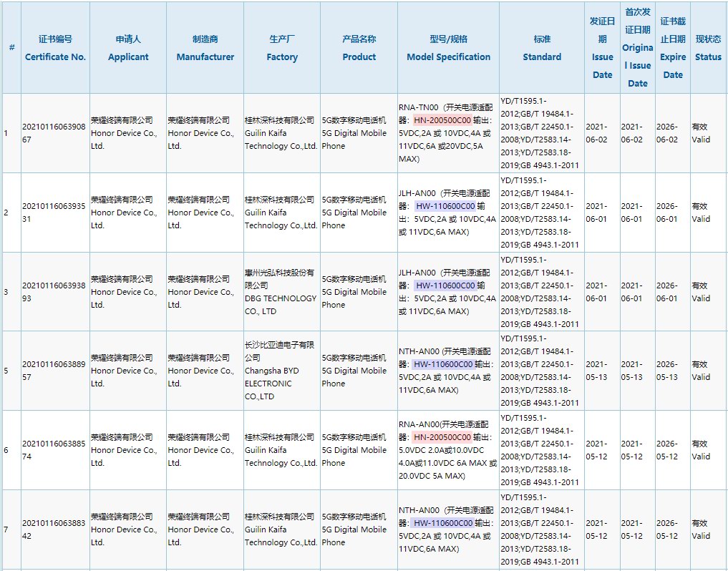
Task: Click the Standard column header
Action: [542, 48]
